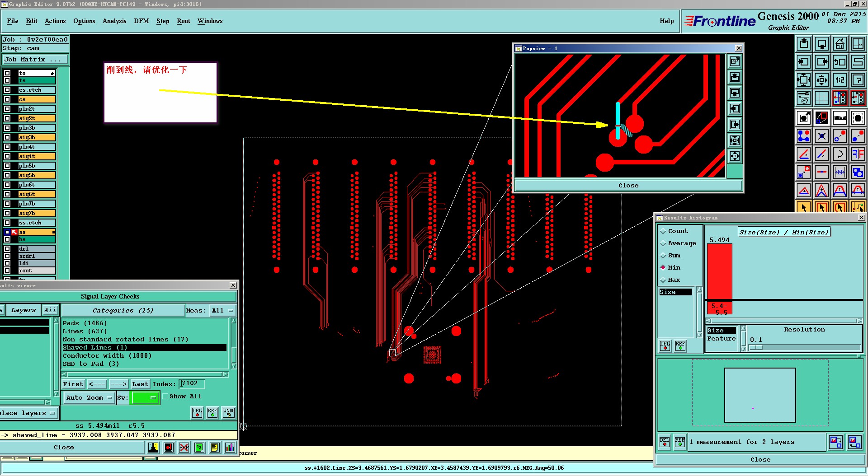
Task: Click pan up icon in Popview window
Action: click(735, 77)
